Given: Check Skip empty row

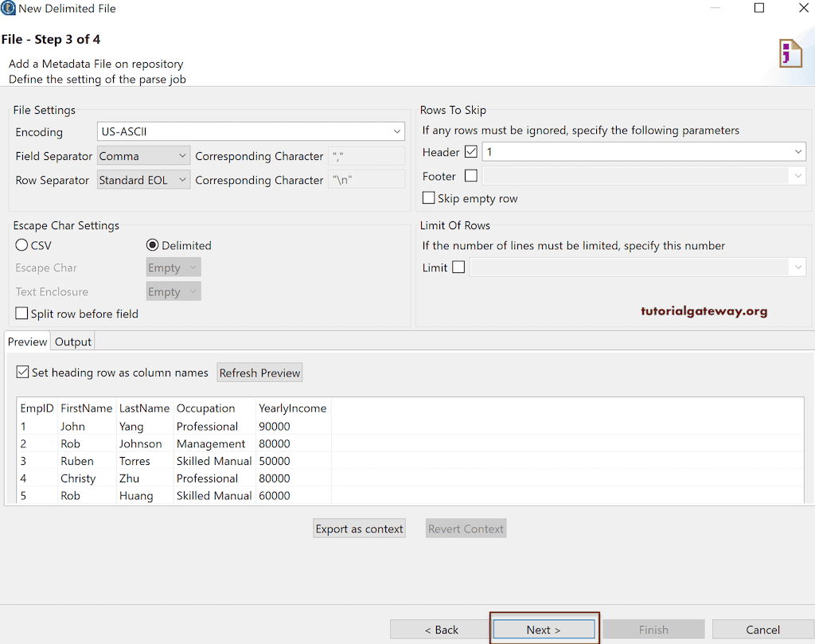Looking at the screenshot, I should [427, 198].
